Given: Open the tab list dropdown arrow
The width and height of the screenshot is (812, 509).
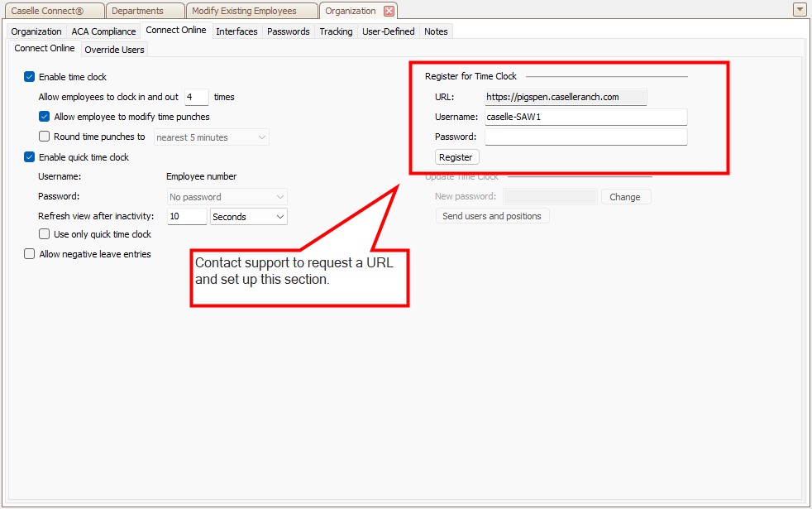Looking at the screenshot, I should [x=799, y=10].
